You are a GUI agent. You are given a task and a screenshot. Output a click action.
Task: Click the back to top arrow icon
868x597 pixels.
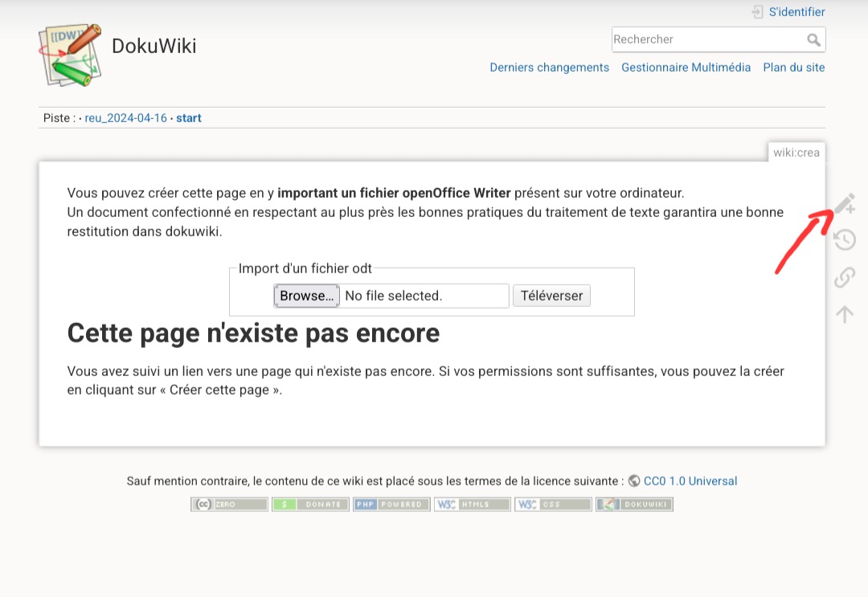pyautogui.click(x=844, y=313)
